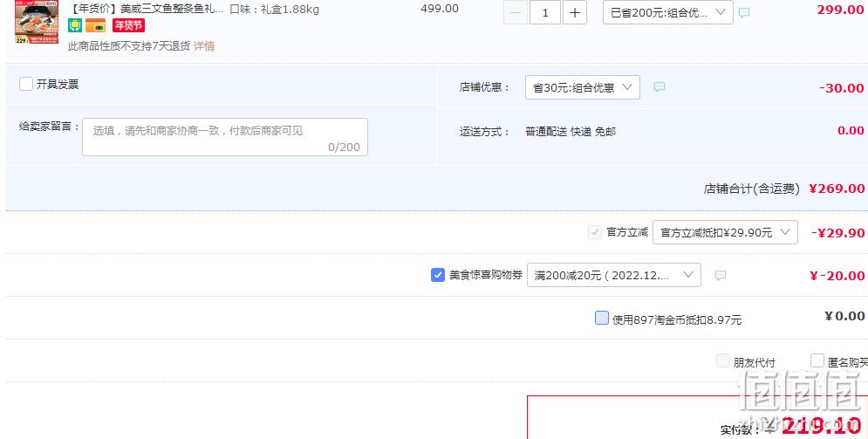The width and height of the screenshot is (868, 439).
Task: Open the 美威三文鱼整条鱼礼 product title link
Action: coord(147,9)
